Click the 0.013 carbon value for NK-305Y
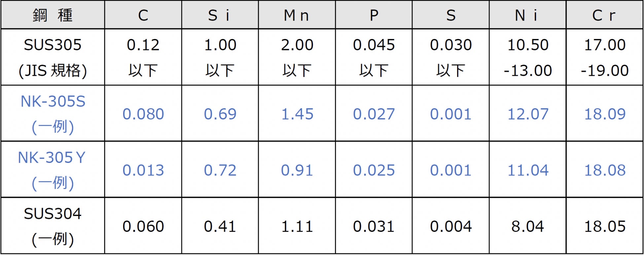The height and width of the screenshot is (255, 644). pos(143,170)
